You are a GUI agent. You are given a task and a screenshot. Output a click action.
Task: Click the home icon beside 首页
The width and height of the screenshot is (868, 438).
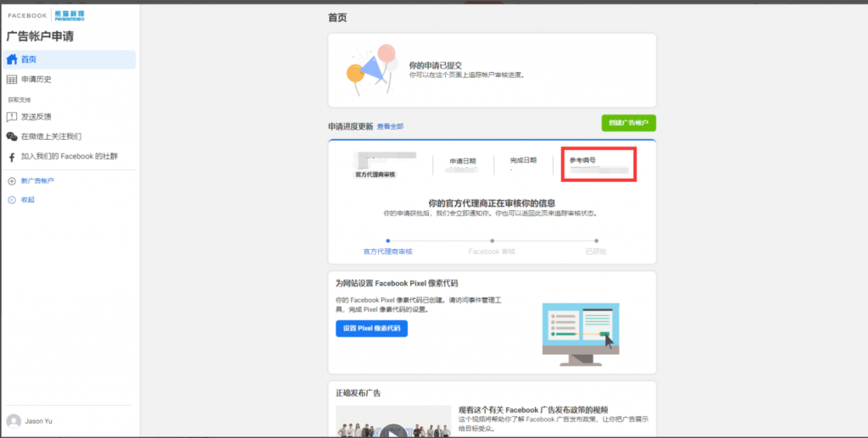12,59
